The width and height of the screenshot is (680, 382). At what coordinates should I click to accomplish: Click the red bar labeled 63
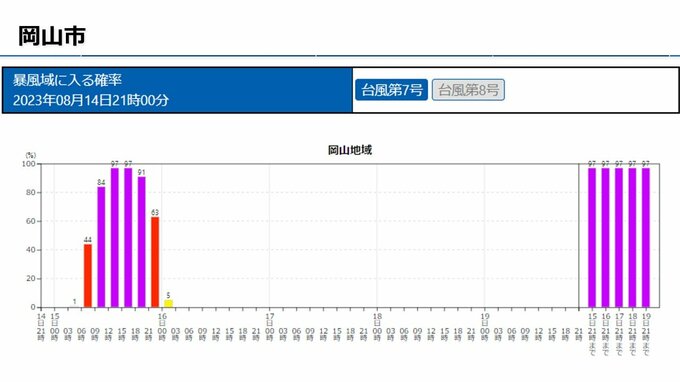pos(155,262)
